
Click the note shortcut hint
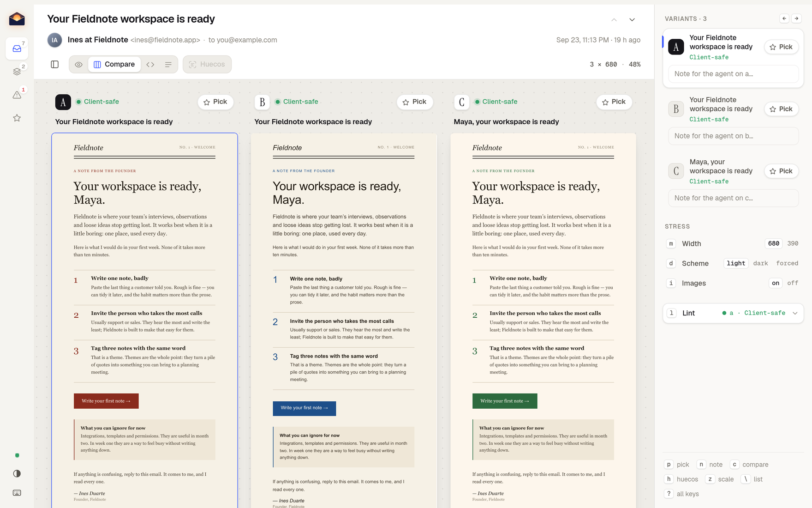click(x=710, y=465)
